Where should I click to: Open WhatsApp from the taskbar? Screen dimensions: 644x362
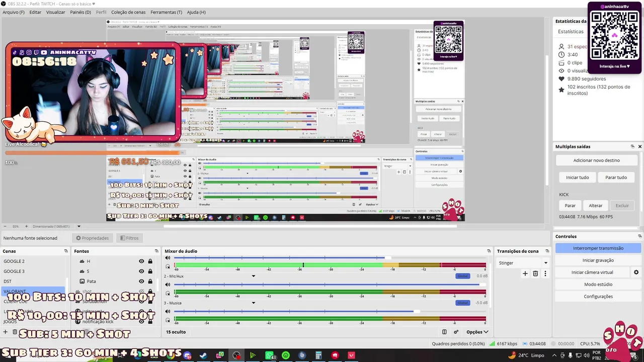pos(269,355)
